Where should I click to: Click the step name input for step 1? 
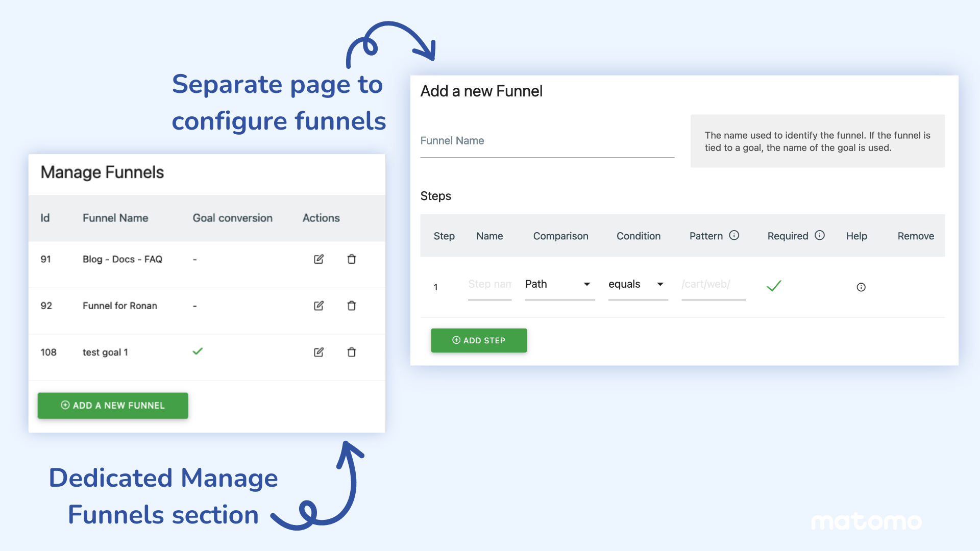489,284
